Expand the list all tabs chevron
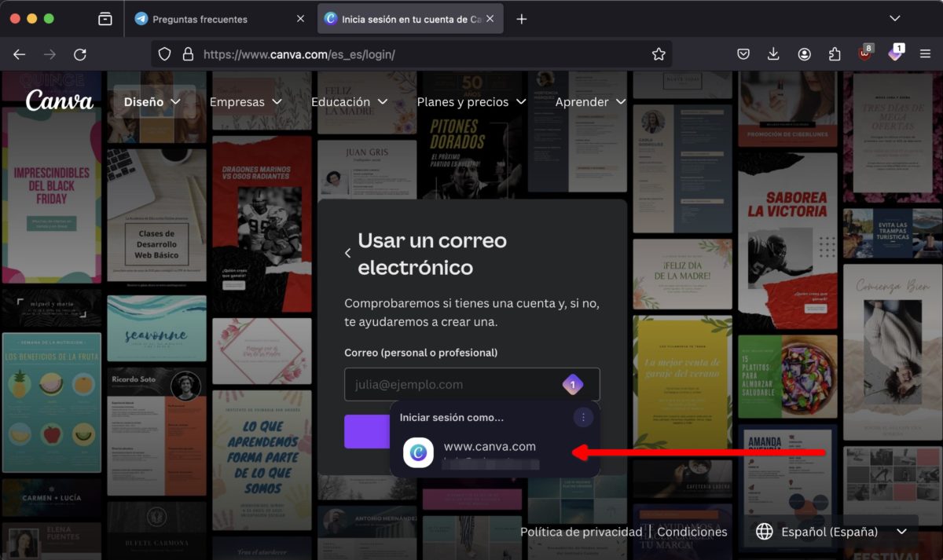 (894, 18)
